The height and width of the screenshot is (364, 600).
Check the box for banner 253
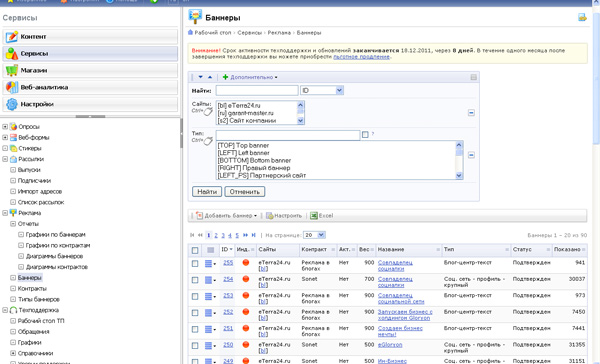click(x=195, y=296)
